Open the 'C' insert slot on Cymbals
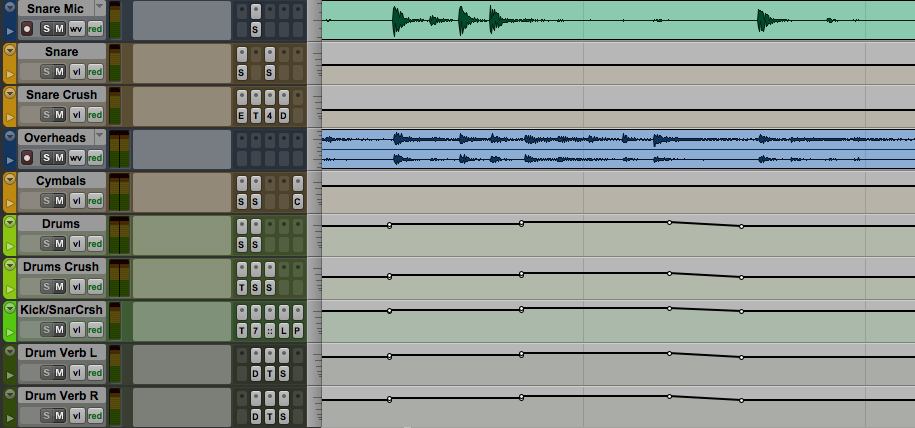915x428 pixels. (297, 201)
